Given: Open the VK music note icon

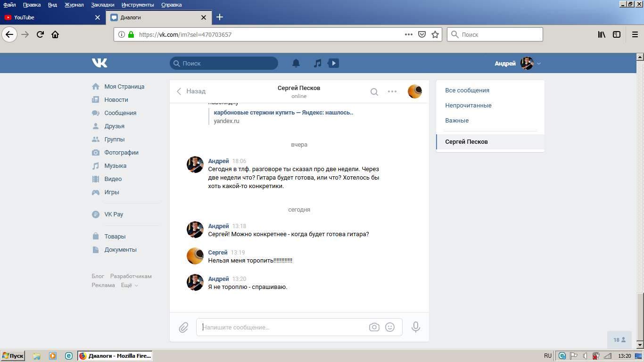Looking at the screenshot, I should (318, 63).
